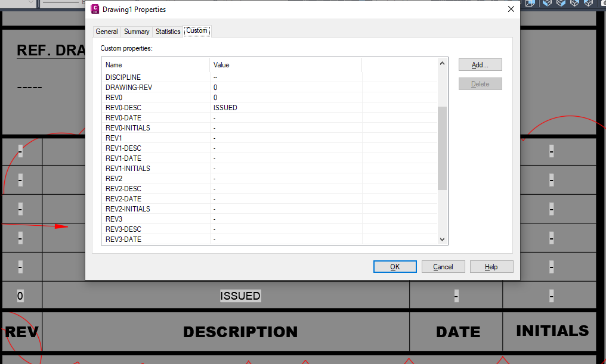Select the SE Isometric view icon
The image size is (606, 364).
[x=560, y=4]
